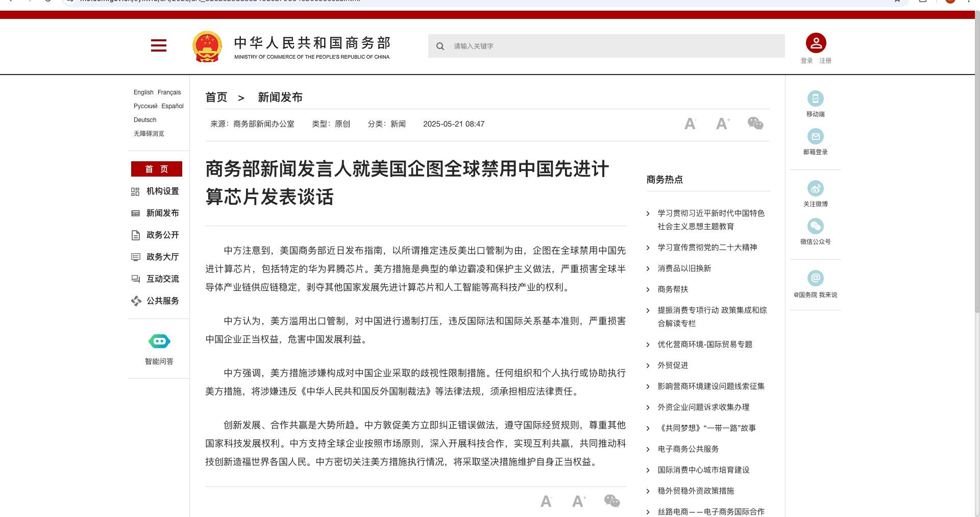This screenshot has width=980, height=517.
Task: Click the article headline text
Action: pyautogui.click(x=407, y=183)
